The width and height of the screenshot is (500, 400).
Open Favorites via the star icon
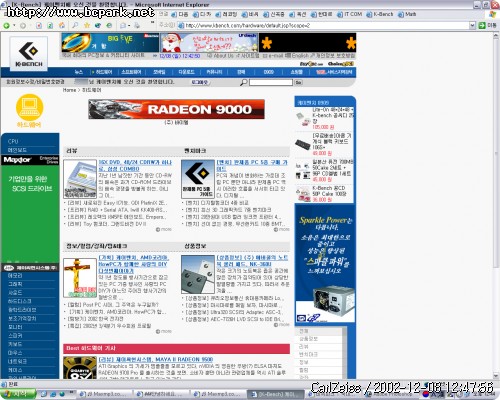tap(87, 25)
